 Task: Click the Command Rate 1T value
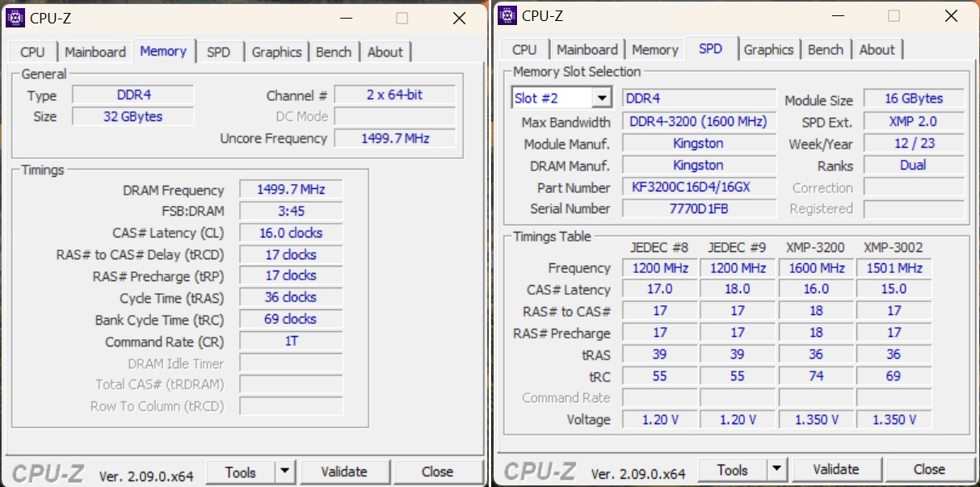pyautogui.click(x=291, y=342)
